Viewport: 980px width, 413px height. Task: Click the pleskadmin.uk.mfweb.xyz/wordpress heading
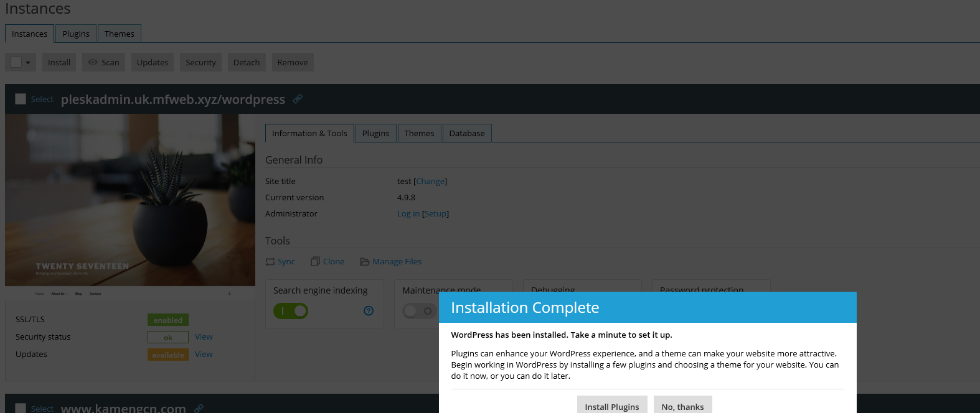click(173, 100)
